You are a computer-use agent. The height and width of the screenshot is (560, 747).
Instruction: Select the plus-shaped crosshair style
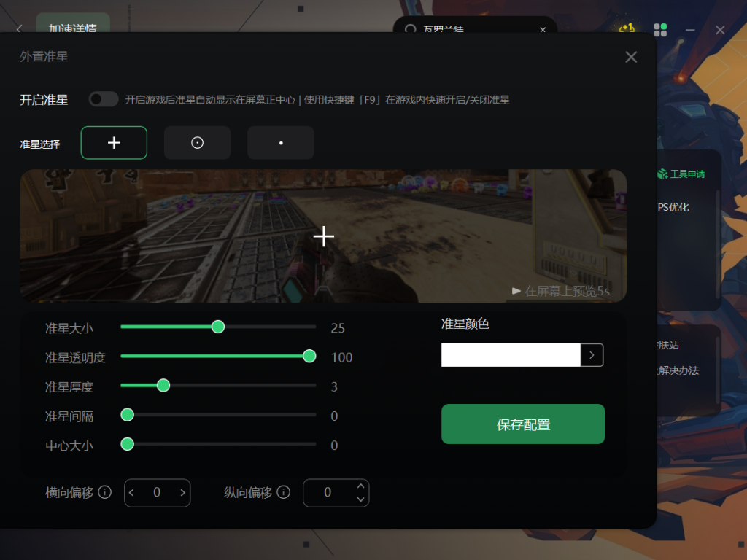click(x=114, y=143)
